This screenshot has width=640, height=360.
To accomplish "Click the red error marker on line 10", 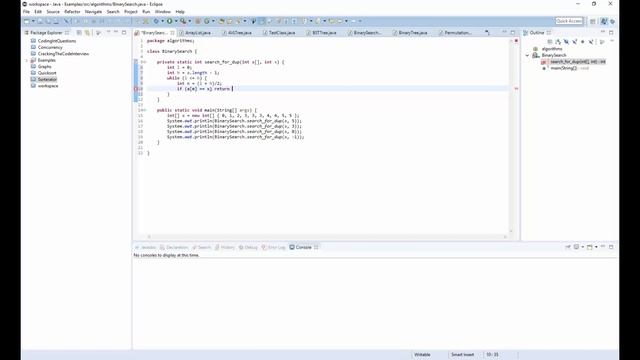I will (136, 89).
